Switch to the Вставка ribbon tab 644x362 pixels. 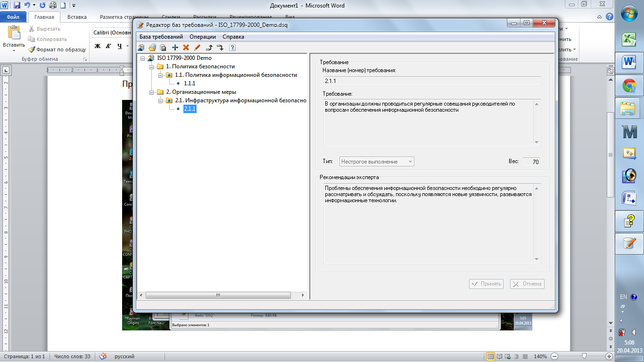coord(77,17)
